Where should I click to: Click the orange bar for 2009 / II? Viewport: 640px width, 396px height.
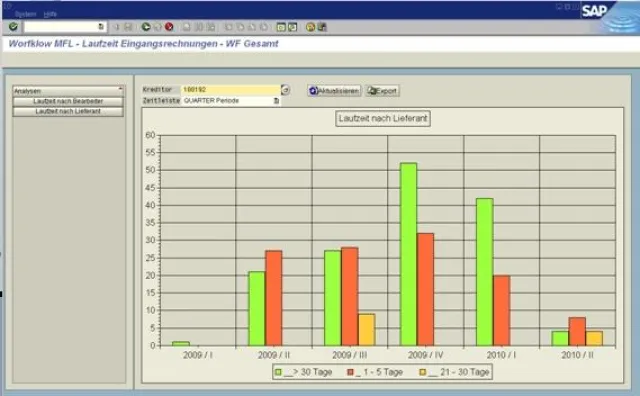click(x=273, y=298)
